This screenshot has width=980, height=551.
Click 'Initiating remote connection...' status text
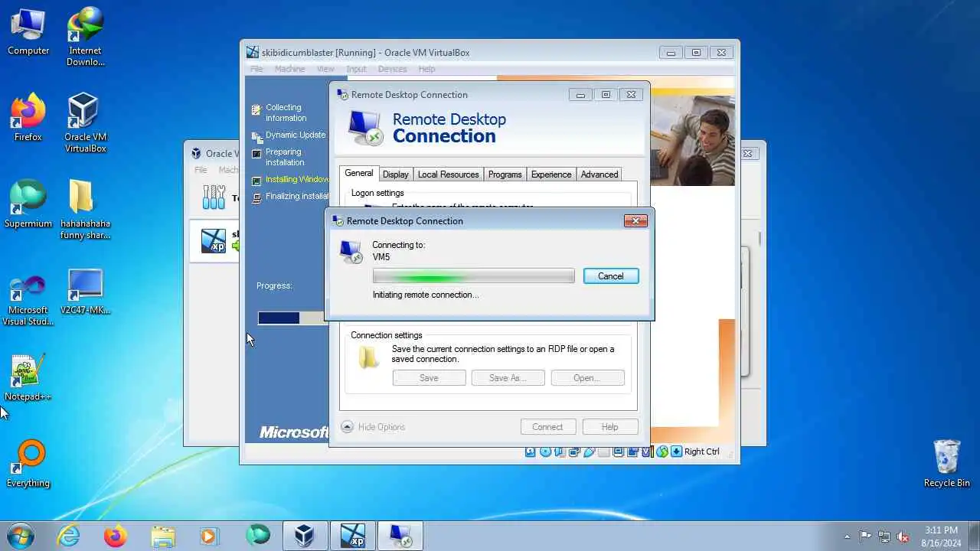tap(426, 295)
